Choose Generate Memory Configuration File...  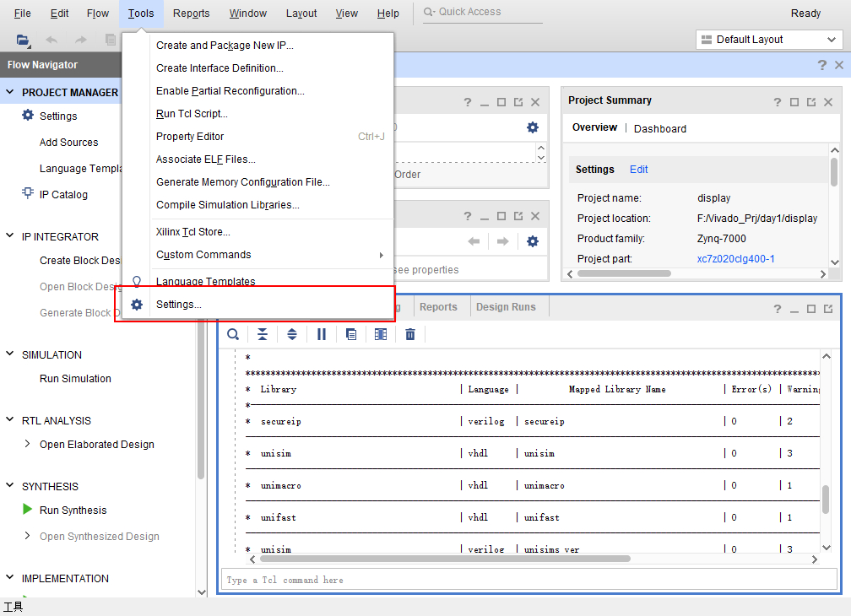(242, 182)
